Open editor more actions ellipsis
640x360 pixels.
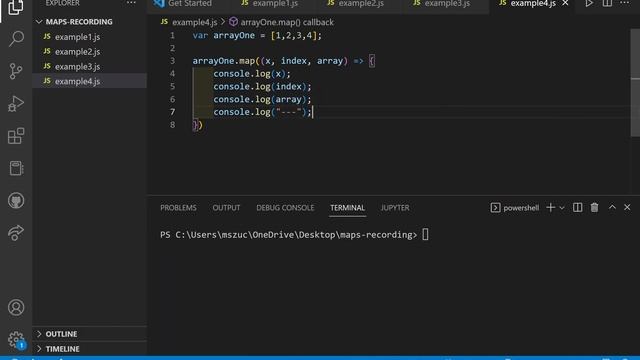coord(624,3)
